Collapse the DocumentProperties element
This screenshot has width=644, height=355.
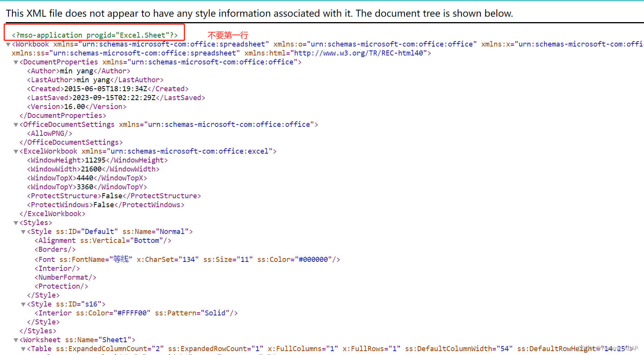tap(15, 62)
